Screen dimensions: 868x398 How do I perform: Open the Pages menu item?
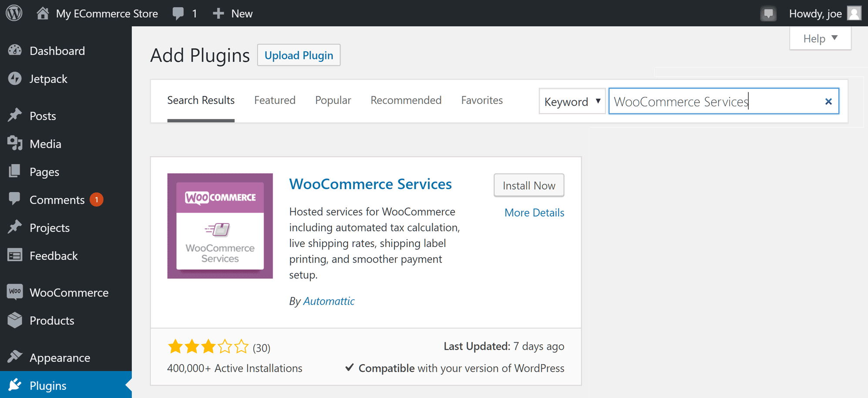(x=66, y=171)
